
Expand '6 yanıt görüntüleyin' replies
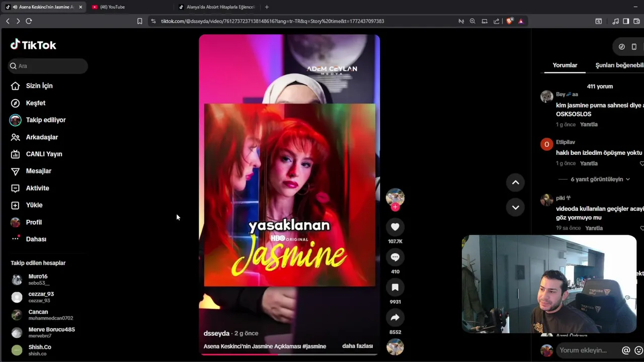click(600, 179)
